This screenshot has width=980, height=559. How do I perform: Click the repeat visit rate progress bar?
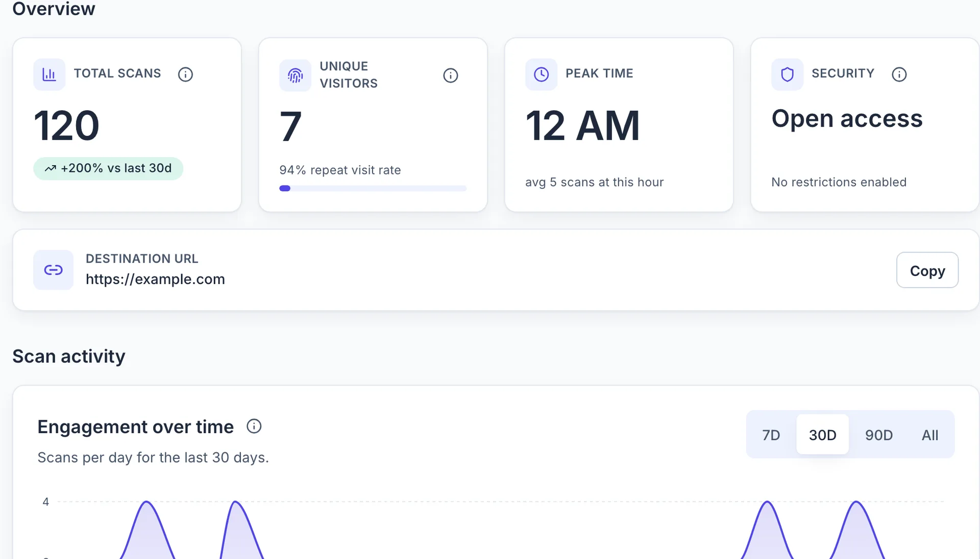pos(373,189)
